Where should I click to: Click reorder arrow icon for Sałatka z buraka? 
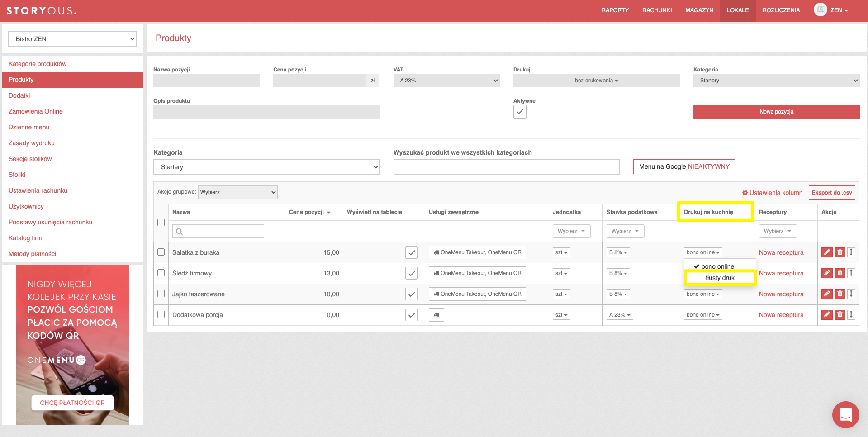(851, 252)
